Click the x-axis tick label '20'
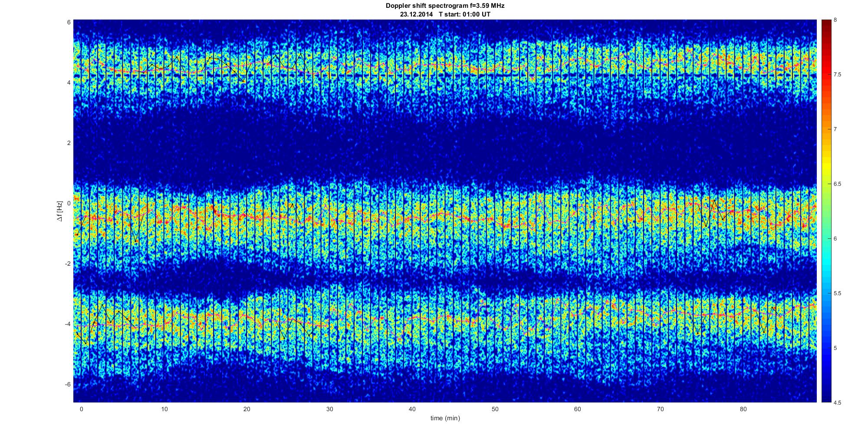The image size is (868, 432). click(x=247, y=409)
